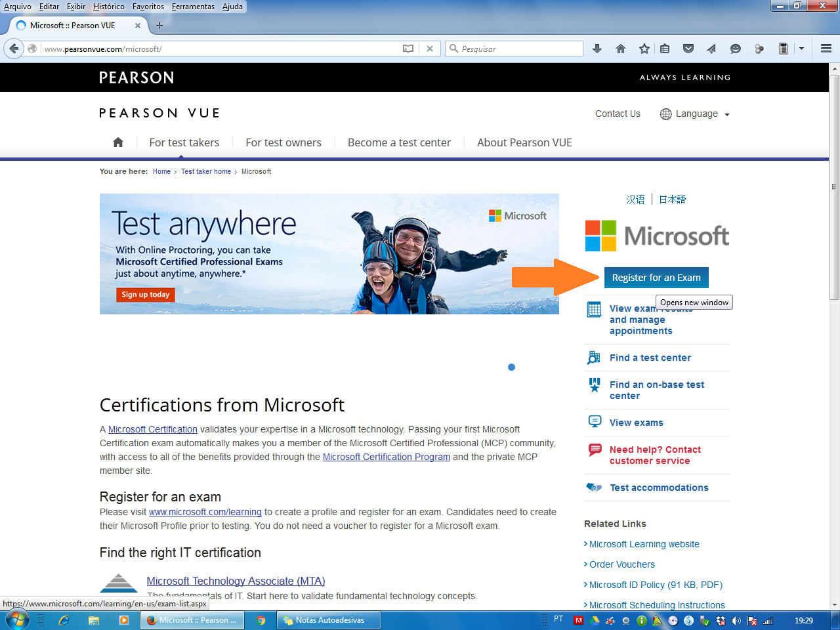Show bookmarks list icon in toolbar
Image resolution: width=840 pixels, height=630 pixels.
665,49
